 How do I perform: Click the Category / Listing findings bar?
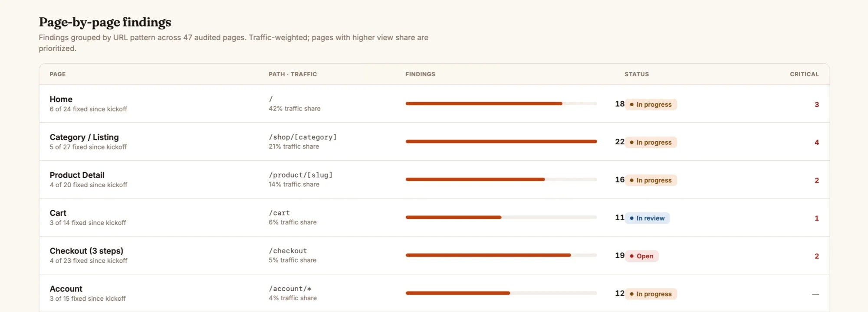tap(501, 141)
